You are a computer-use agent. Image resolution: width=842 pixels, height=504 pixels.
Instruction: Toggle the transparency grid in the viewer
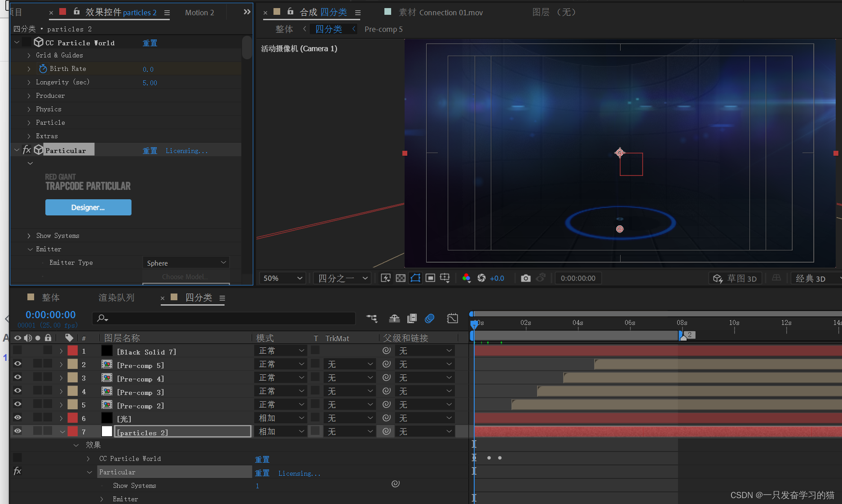pyautogui.click(x=400, y=278)
